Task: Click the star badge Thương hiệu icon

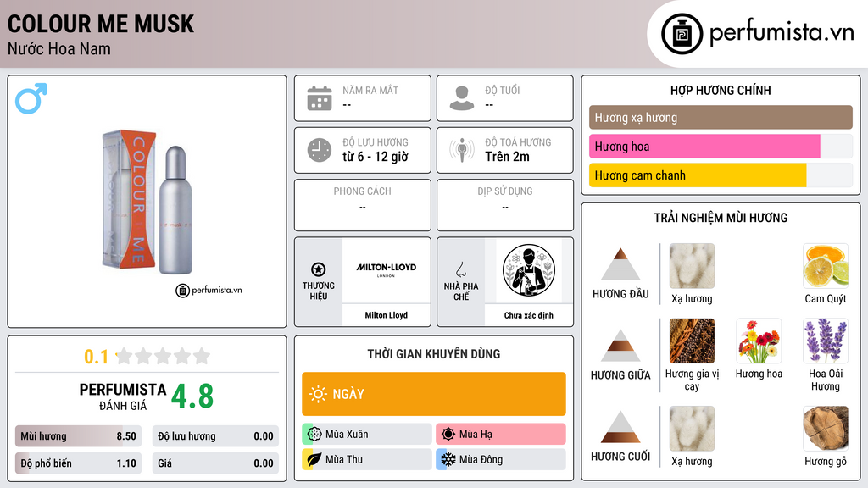Action: [319, 269]
